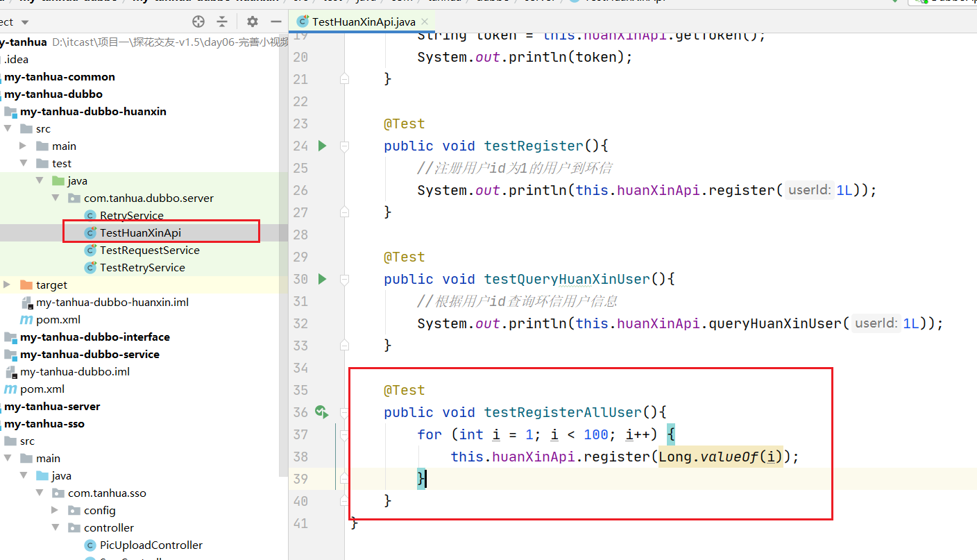The height and width of the screenshot is (560, 977).
Task: Select my-tanhua-sso module
Action: pyautogui.click(x=44, y=423)
